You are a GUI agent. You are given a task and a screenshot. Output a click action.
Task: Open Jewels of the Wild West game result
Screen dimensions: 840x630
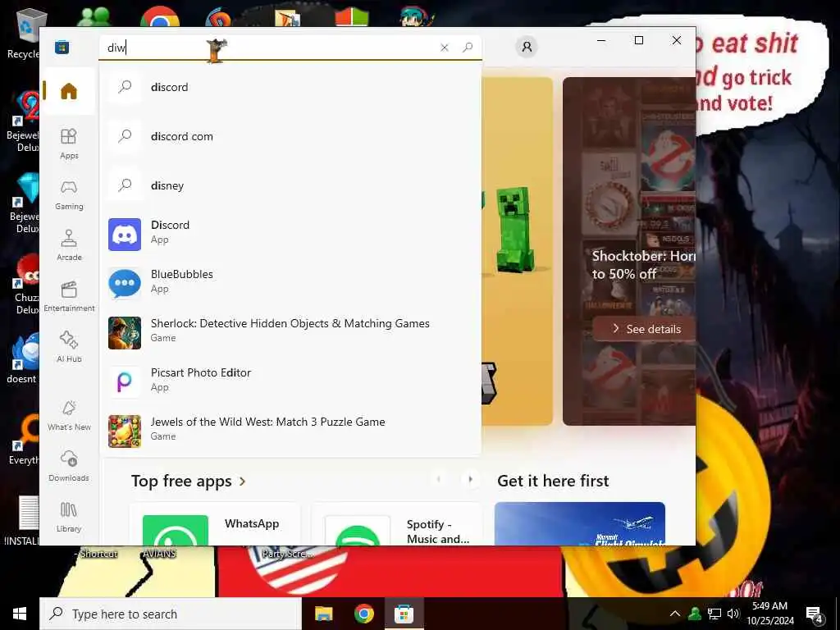pyautogui.click(x=290, y=431)
